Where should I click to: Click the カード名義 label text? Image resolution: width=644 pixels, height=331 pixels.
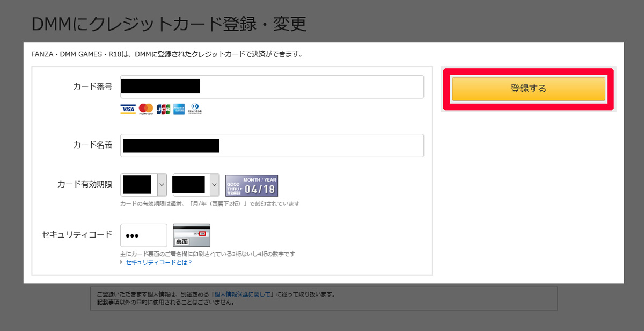coord(92,145)
